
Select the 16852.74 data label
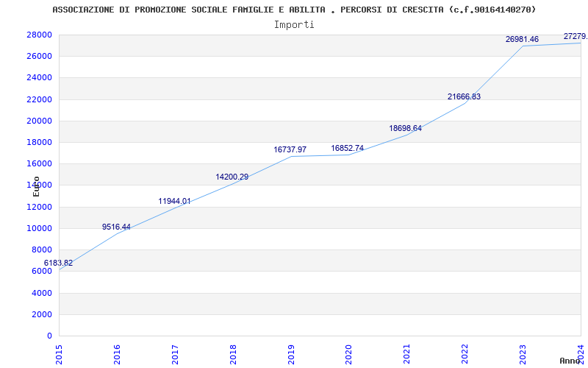tap(347, 148)
